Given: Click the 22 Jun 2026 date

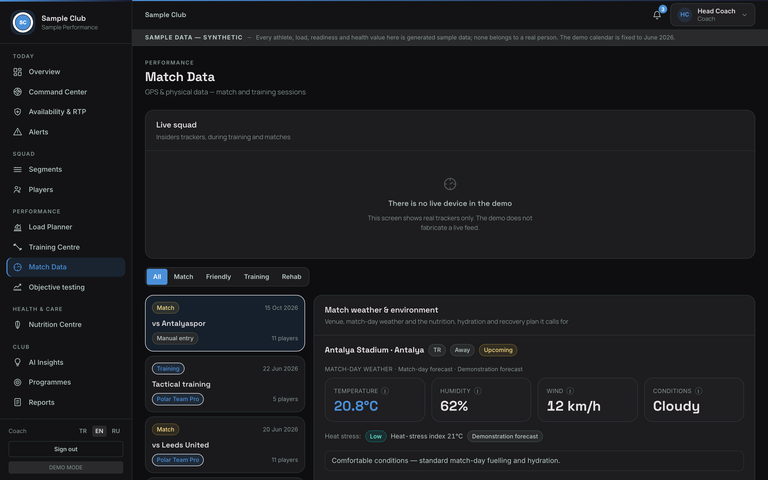Looking at the screenshot, I should [x=280, y=369].
